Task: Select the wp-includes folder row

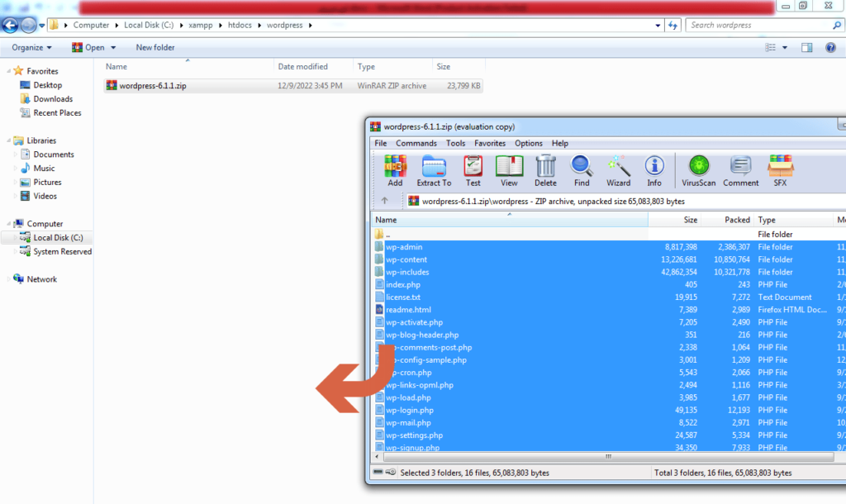Action: [x=609, y=272]
